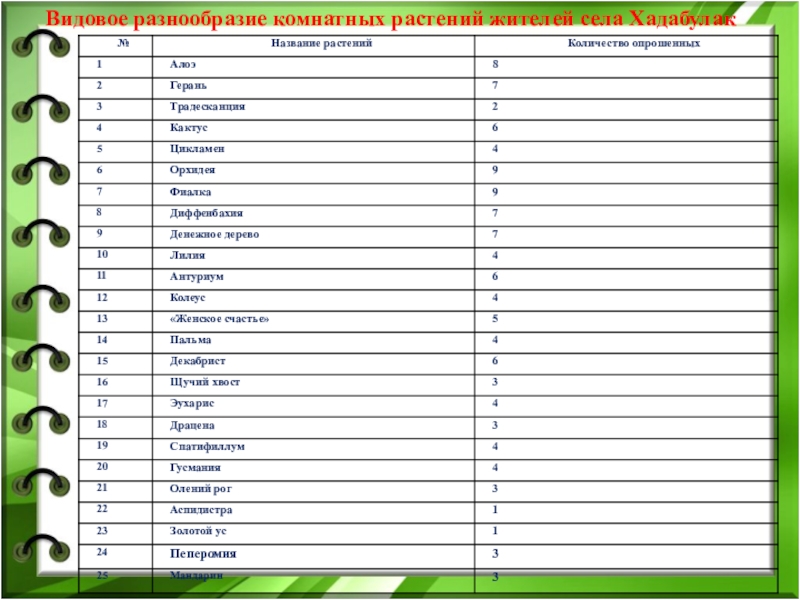Click the "Олений рог" plant name

click(201, 489)
